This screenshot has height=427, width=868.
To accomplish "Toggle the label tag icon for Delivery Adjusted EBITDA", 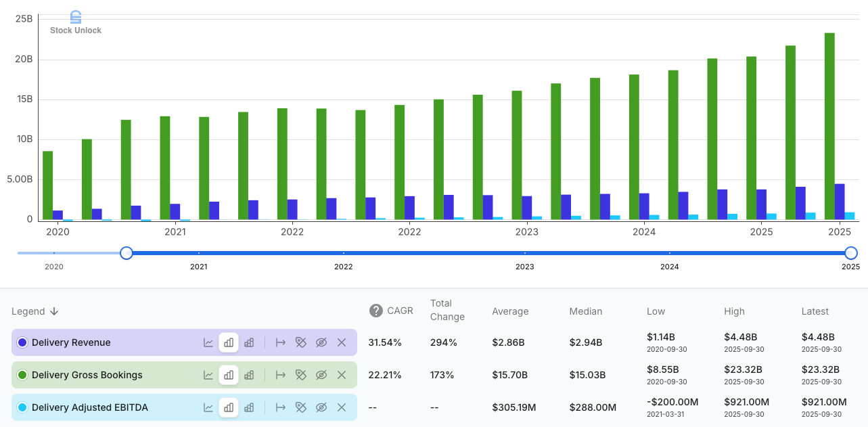I will (301, 407).
